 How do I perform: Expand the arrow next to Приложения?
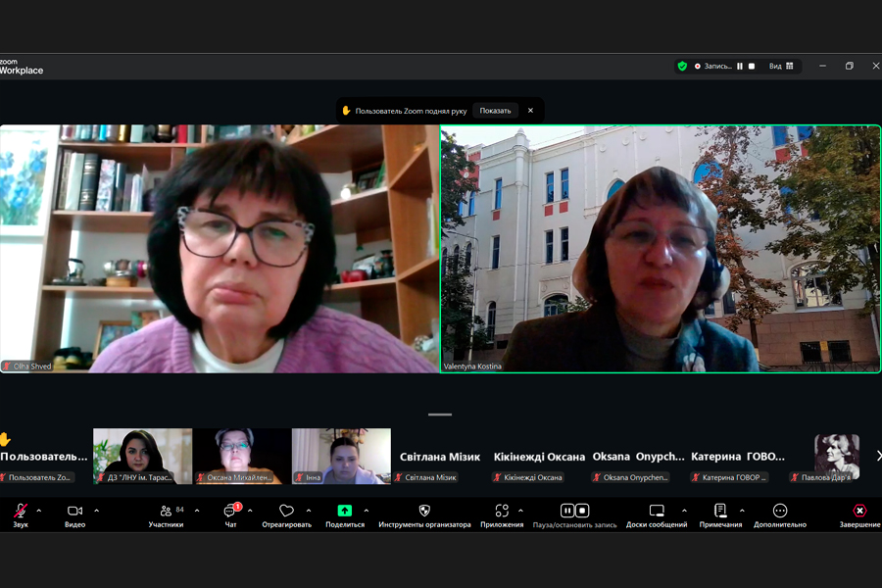tap(520, 511)
